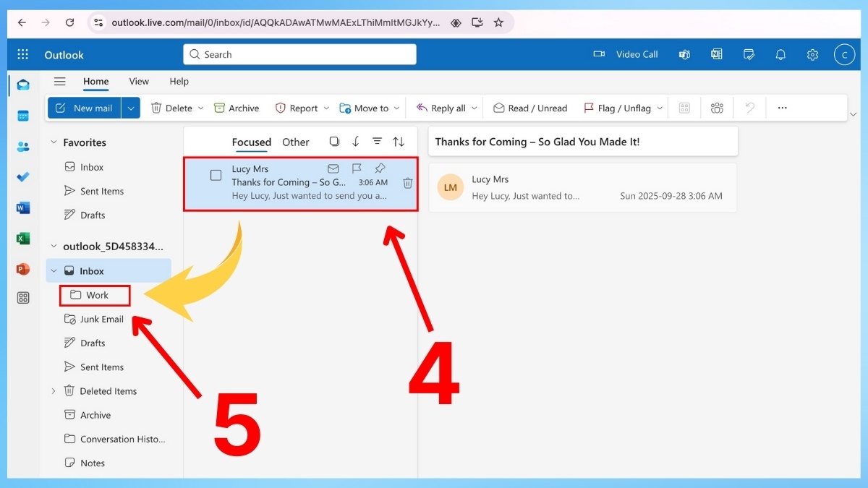This screenshot has width=868, height=488.
Task: Toggle the navigation pane hamburger button
Action: click(60, 82)
